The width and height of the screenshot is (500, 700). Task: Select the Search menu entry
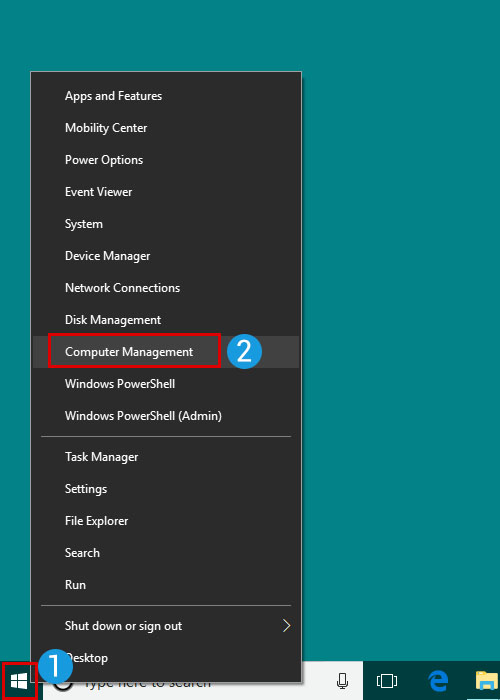click(x=166, y=553)
